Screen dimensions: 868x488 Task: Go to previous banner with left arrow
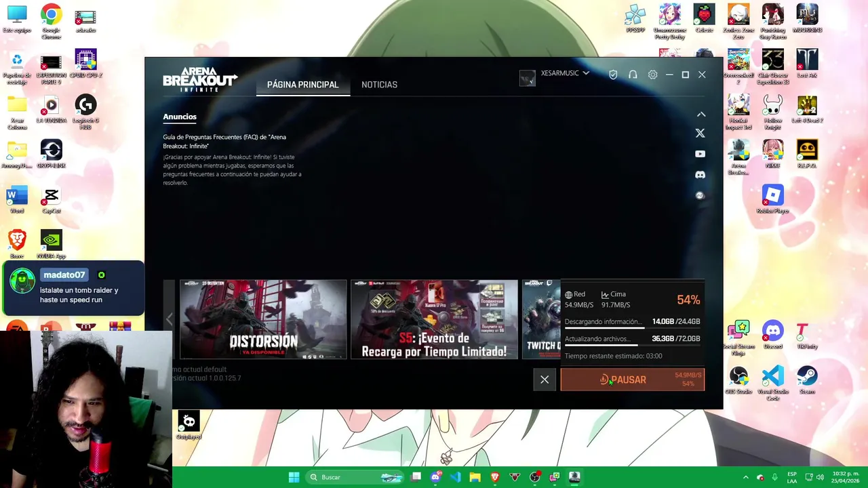pos(170,319)
